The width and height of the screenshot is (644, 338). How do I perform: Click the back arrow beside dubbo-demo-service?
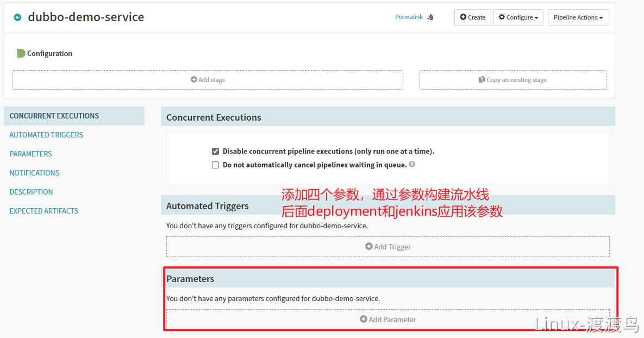17,17
